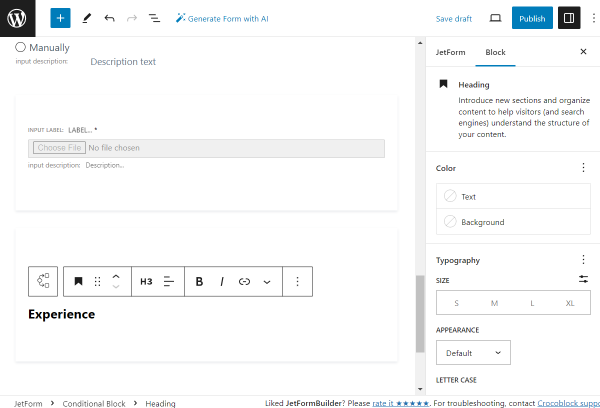Open the text alignment options

pyautogui.click(x=169, y=281)
